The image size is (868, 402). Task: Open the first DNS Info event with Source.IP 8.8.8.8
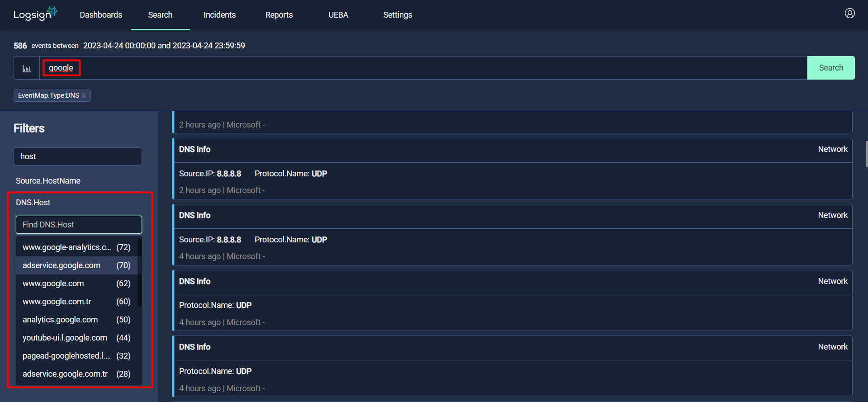coord(512,169)
